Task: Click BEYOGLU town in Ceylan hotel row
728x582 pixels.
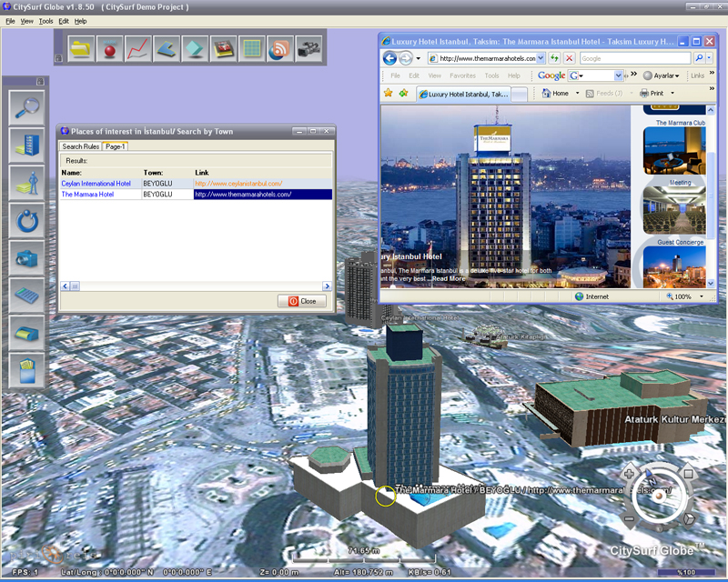Action: coord(157,184)
